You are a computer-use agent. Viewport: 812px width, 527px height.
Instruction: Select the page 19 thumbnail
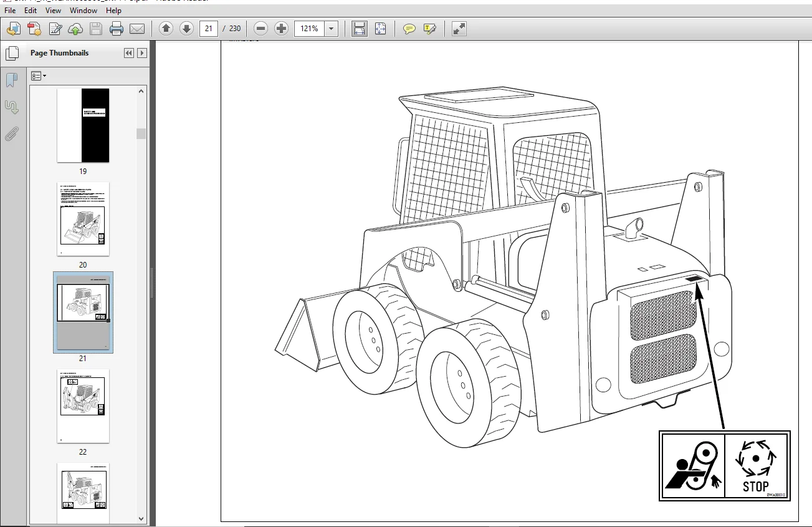[x=83, y=125]
